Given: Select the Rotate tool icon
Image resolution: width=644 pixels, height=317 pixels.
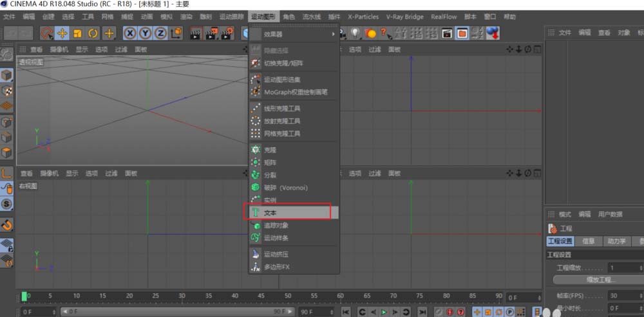Looking at the screenshot, I should pos(93,33).
